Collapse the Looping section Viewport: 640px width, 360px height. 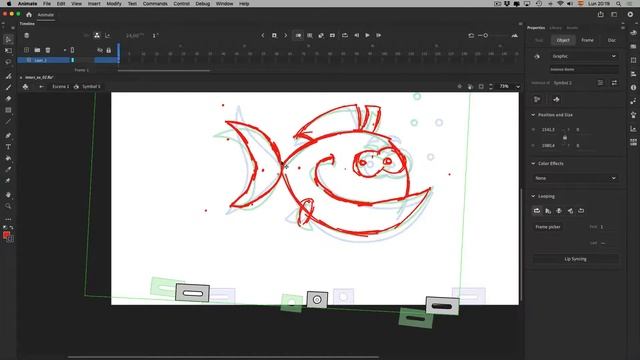[533, 196]
